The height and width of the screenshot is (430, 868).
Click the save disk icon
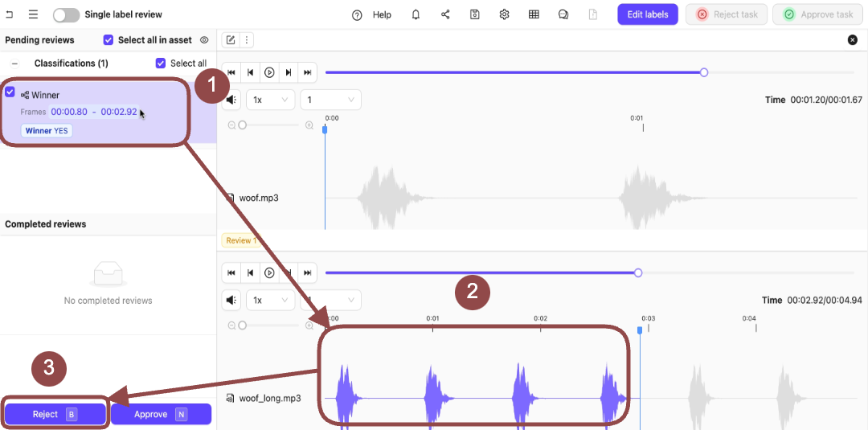click(x=474, y=14)
